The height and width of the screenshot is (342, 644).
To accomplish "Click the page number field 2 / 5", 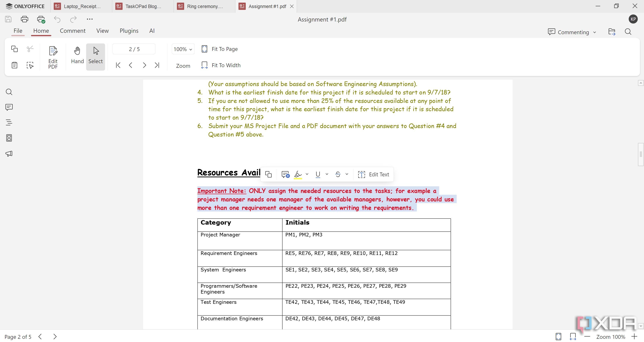I will 134,49.
